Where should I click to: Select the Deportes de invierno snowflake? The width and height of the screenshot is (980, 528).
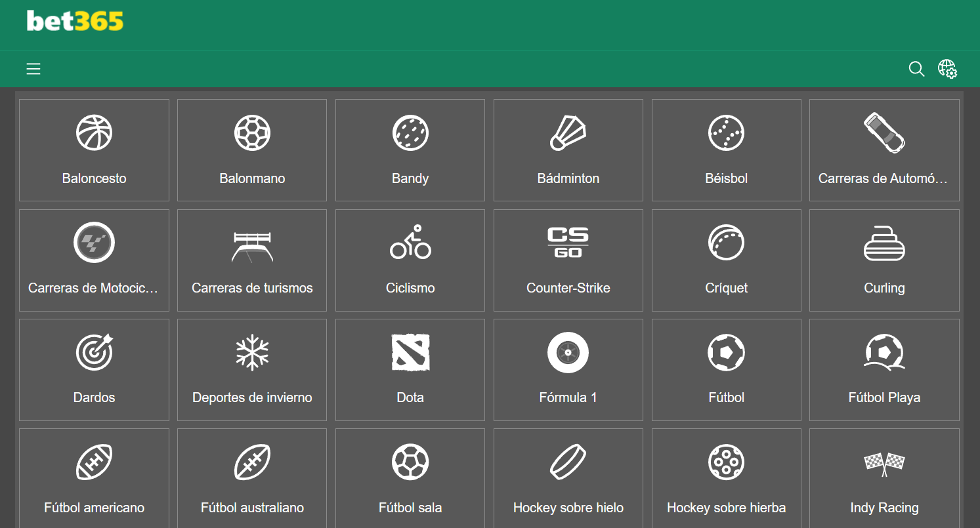tap(252, 352)
